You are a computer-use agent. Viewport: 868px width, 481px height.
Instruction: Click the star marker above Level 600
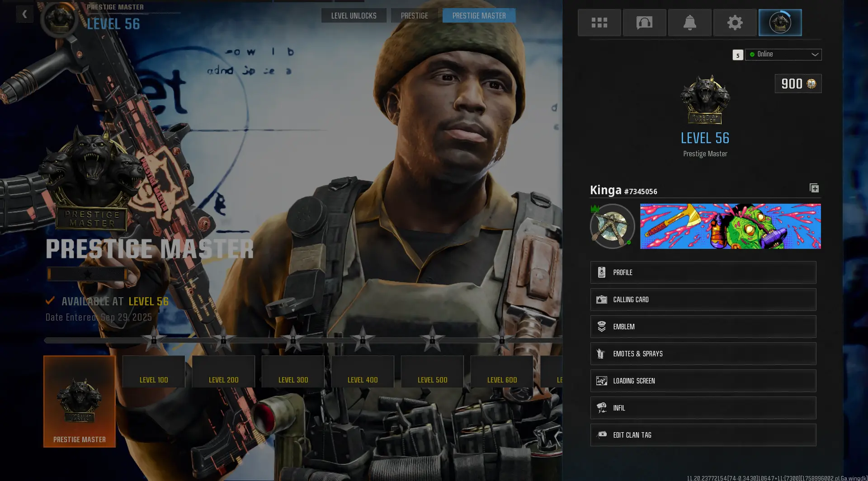pyautogui.click(x=502, y=339)
